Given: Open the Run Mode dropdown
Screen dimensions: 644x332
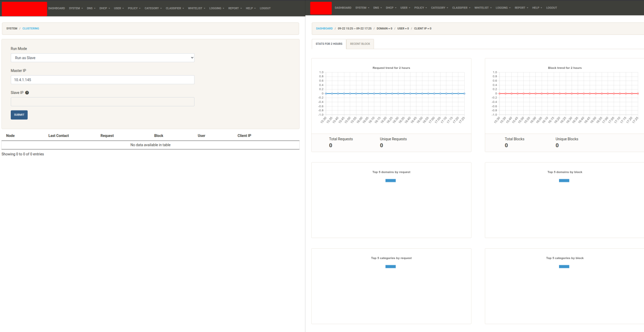Looking at the screenshot, I should pyautogui.click(x=102, y=58).
